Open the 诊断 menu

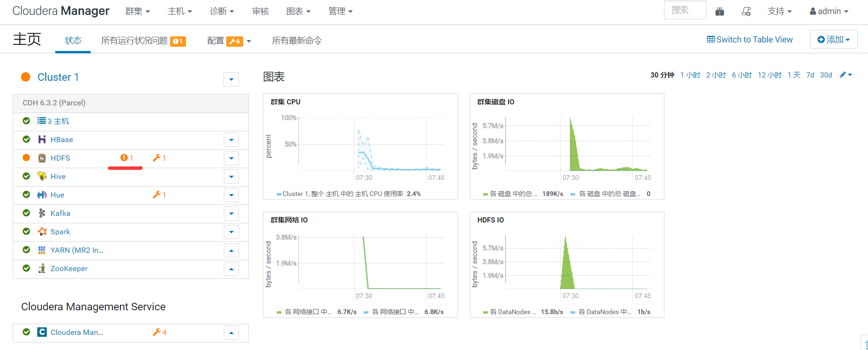coord(222,11)
